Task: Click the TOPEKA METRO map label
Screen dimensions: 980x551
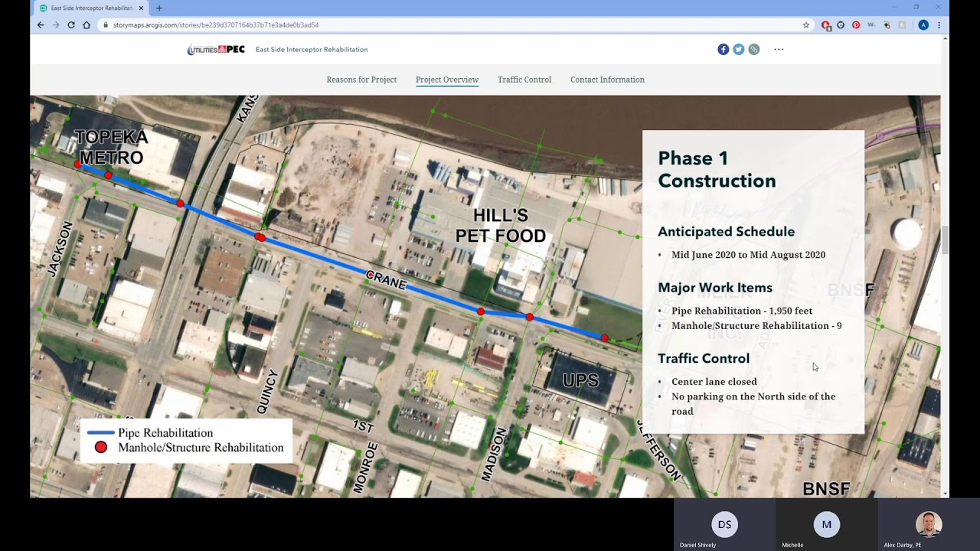Action: pos(111,148)
